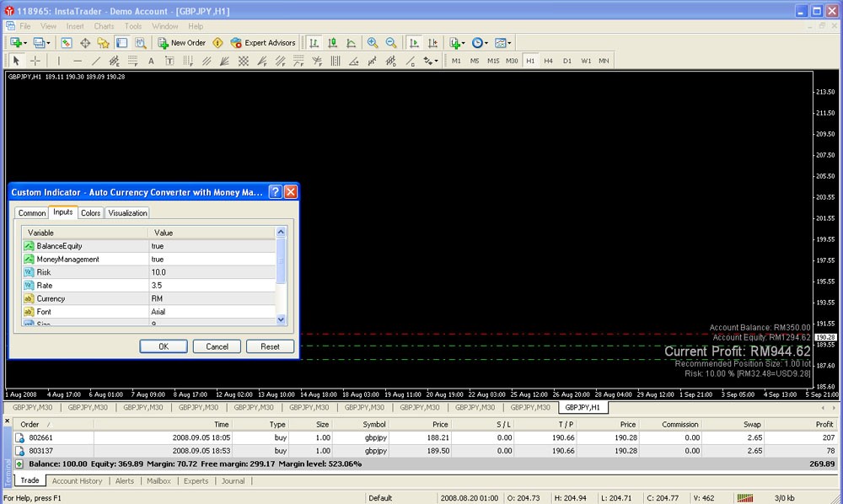
Task: Select the equidistant channel tool
Action: point(114,61)
